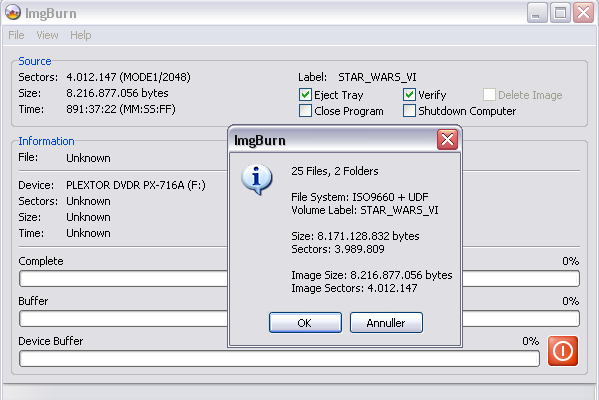Open the File menu
The image size is (599, 400).
click(16, 35)
